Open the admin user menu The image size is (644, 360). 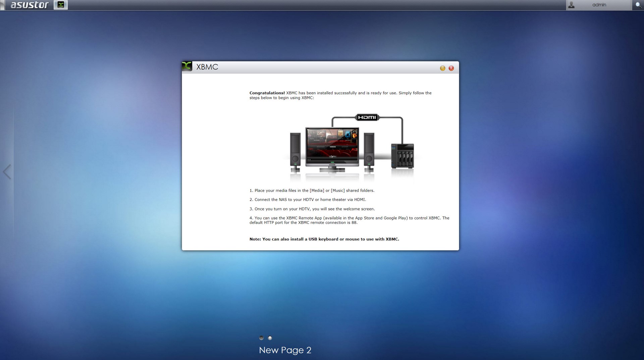[x=599, y=5]
